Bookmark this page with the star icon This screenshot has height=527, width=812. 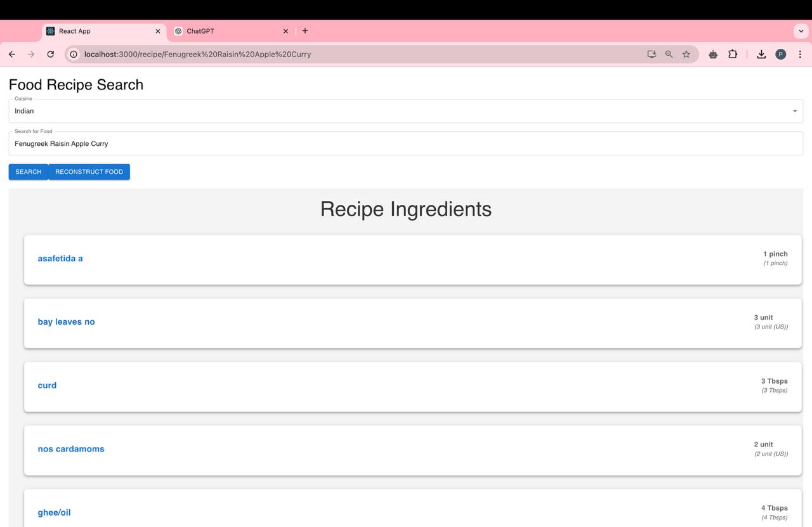(x=686, y=55)
